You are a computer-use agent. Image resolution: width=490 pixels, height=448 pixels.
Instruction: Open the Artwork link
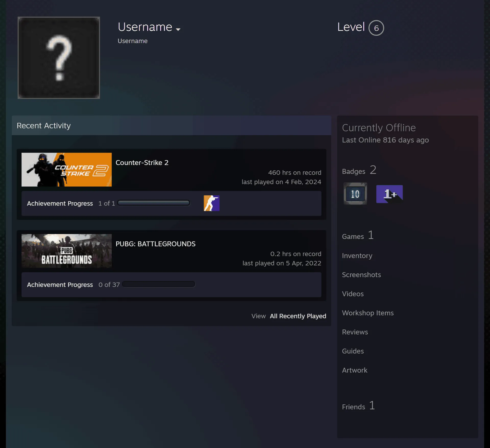[x=354, y=370]
